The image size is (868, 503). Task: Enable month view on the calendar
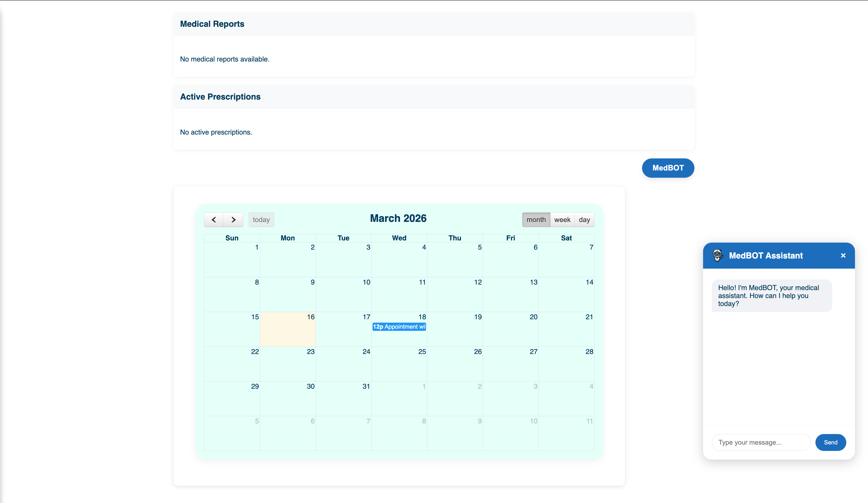coord(536,219)
